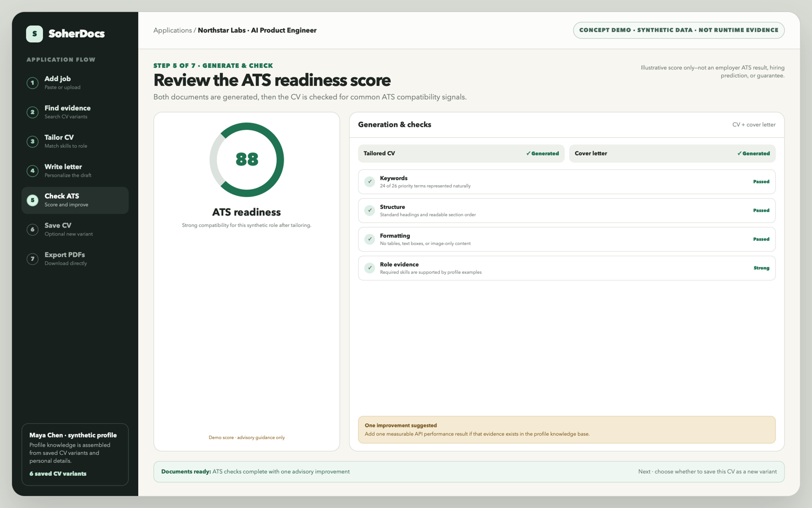Screen dimensions: 812x508
Task: Click Tailored CV's Generated status
Action: coord(542,154)
